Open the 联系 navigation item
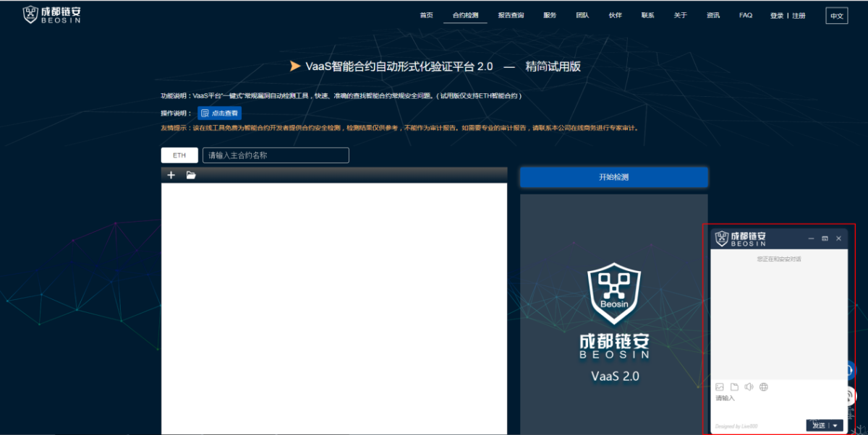The image size is (868, 435). (x=647, y=15)
